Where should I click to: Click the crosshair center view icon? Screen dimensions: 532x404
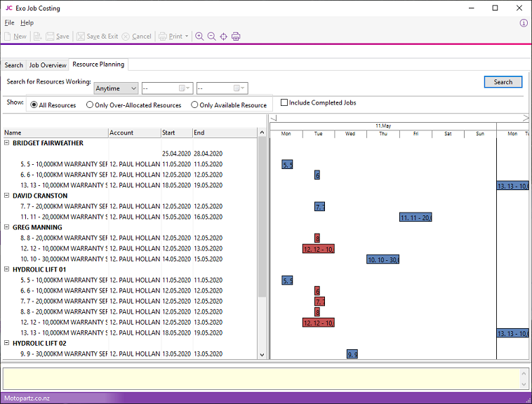click(223, 36)
